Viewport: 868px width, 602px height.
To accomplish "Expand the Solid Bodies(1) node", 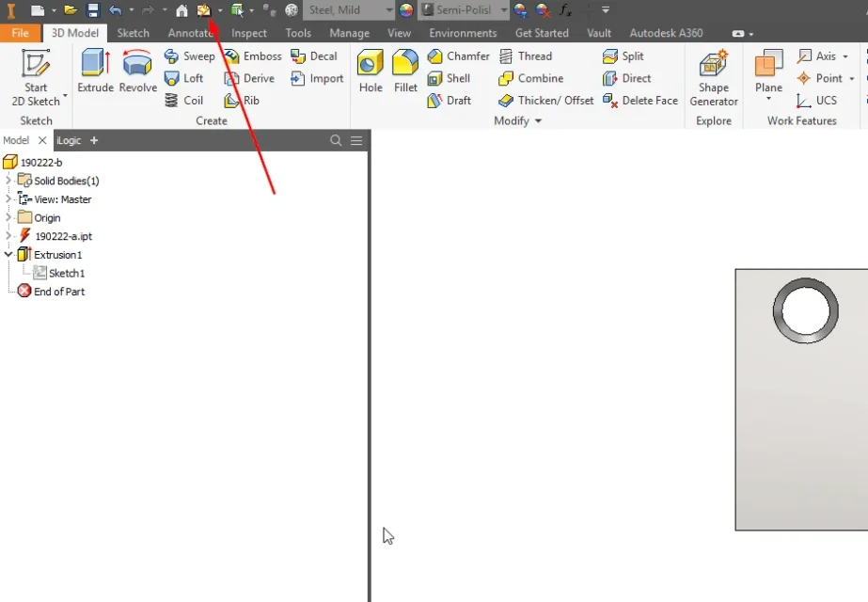I will 8,180.
